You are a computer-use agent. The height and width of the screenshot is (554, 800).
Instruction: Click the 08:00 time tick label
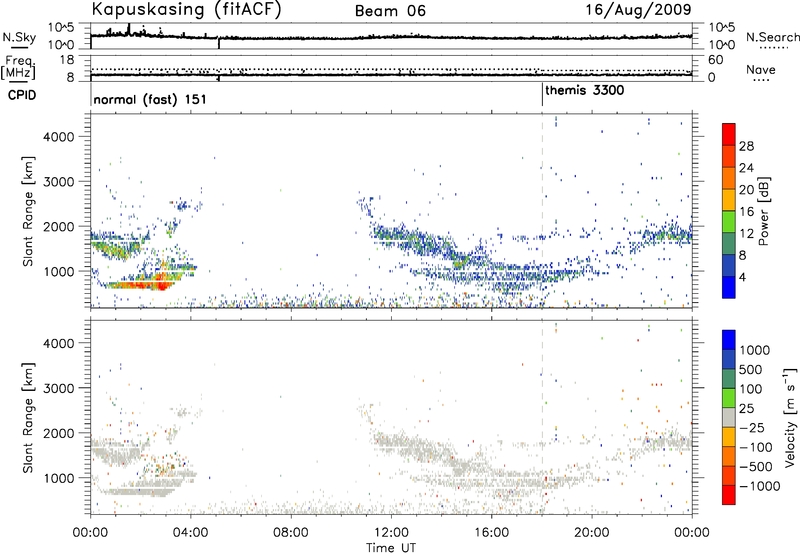(291, 533)
